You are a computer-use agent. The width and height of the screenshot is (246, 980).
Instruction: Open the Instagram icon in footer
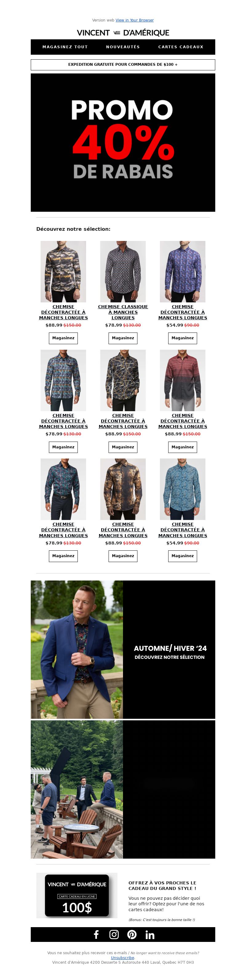click(114, 934)
